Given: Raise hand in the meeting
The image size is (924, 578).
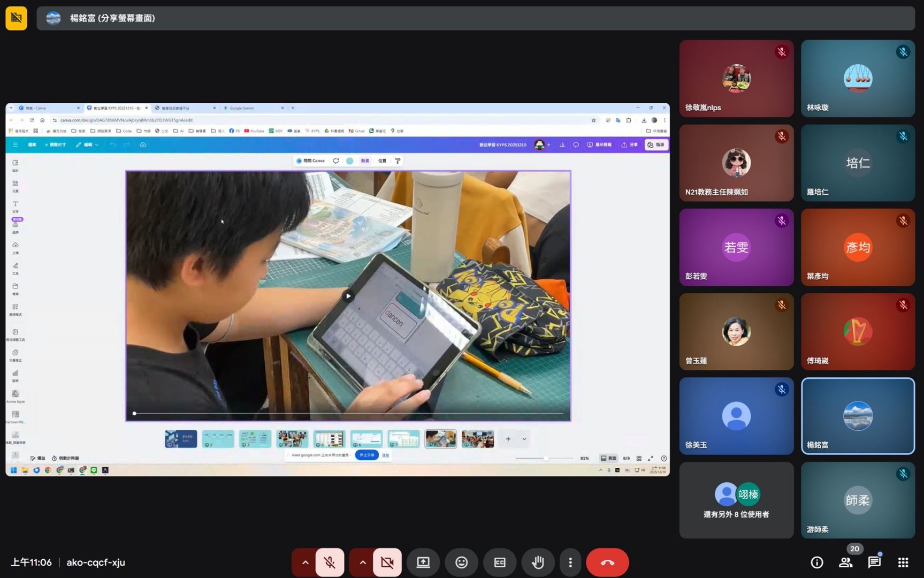Looking at the screenshot, I should click(x=538, y=562).
